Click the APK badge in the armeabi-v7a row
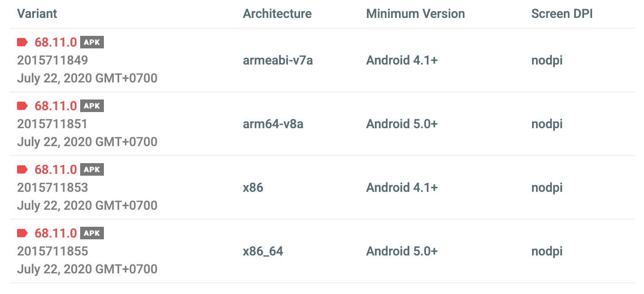Screen dimensions: 644x294 92,43
